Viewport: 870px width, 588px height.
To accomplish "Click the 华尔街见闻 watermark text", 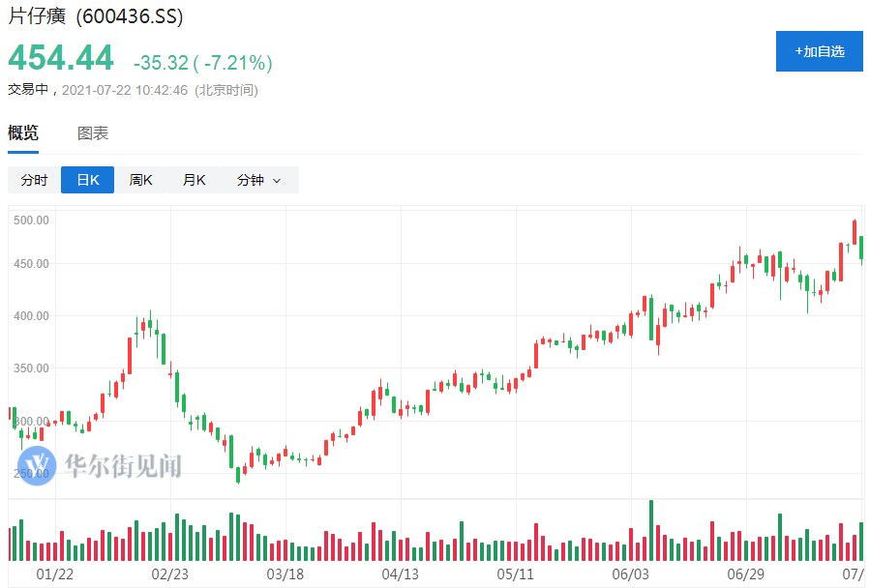I will coord(122,466).
